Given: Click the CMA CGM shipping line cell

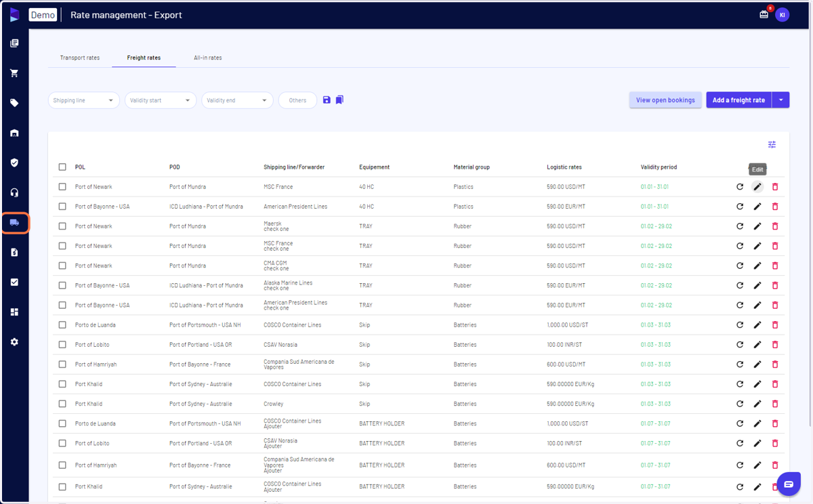Looking at the screenshot, I should [275, 266].
